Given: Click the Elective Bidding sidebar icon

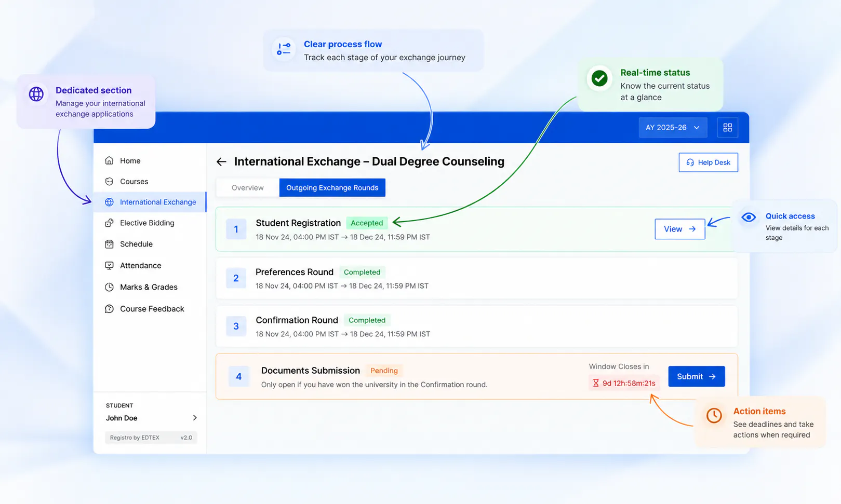Looking at the screenshot, I should [109, 223].
